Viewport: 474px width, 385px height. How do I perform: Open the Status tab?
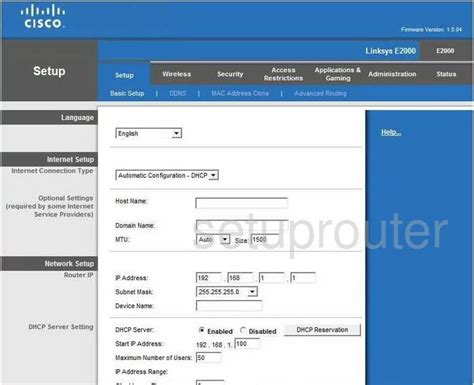[446, 74]
